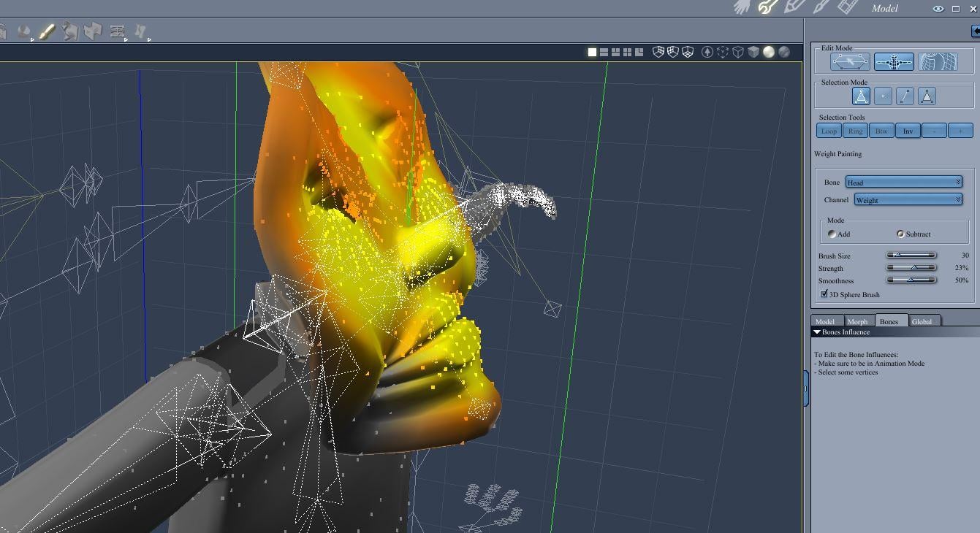
Task: Open the Storyboard room pen icon
Action: click(x=794, y=7)
